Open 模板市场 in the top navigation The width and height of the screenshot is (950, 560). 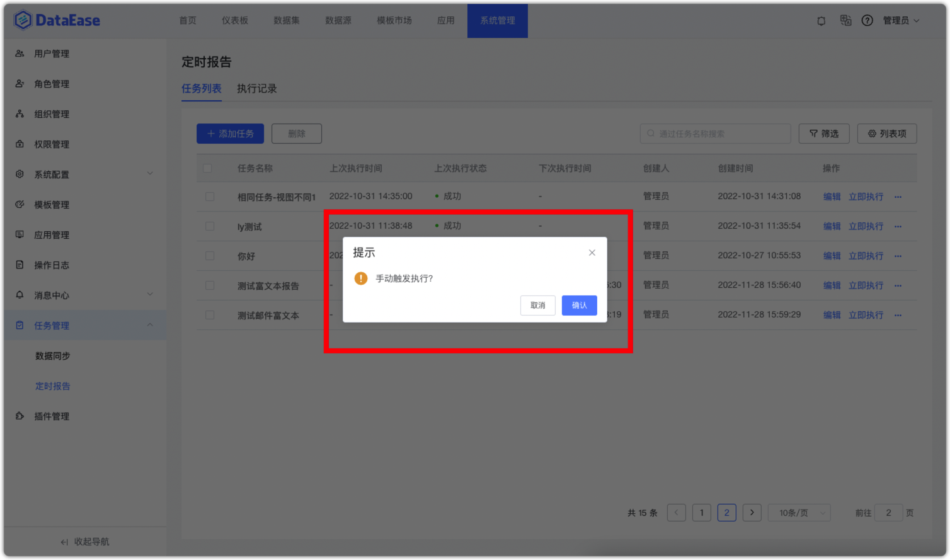(394, 20)
